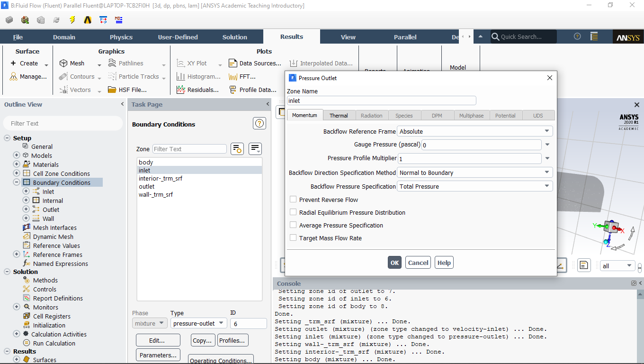This screenshot has height=364, width=644.
Task: Click the HSF File folder icon
Action: pyautogui.click(x=112, y=90)
